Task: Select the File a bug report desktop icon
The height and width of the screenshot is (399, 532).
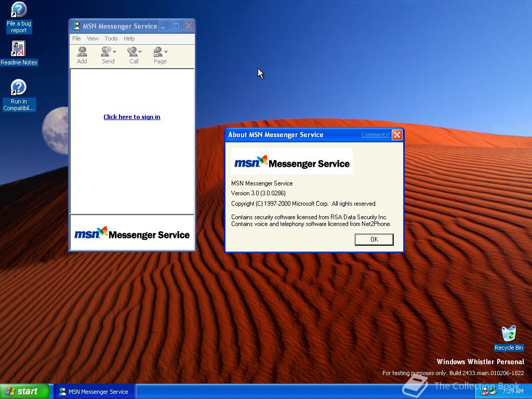Action: click(19, 17)
